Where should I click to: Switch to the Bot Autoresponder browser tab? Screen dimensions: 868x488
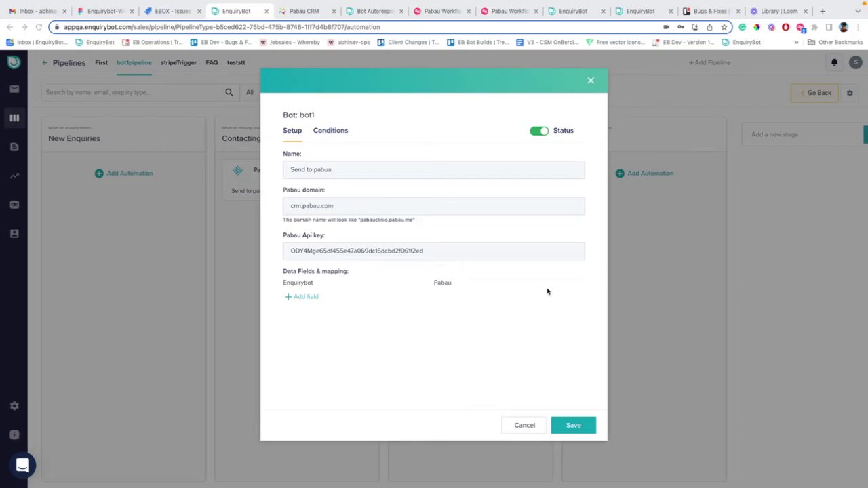(374, 11)
